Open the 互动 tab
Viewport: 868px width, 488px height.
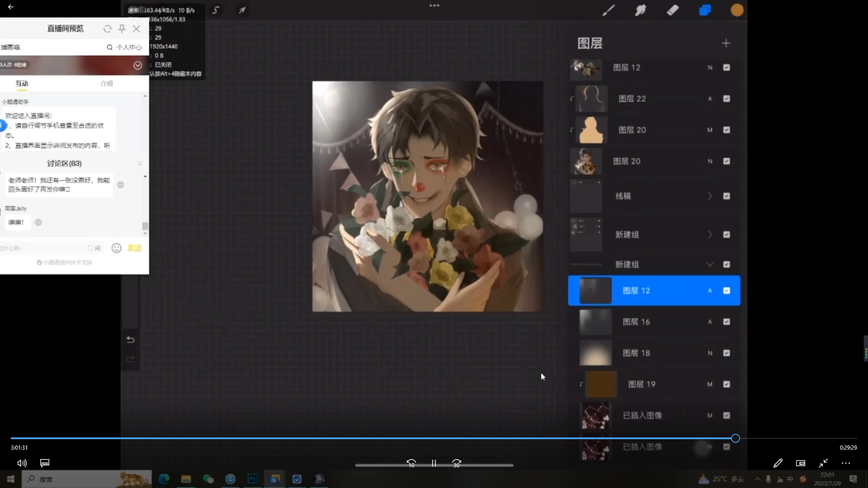22,84
